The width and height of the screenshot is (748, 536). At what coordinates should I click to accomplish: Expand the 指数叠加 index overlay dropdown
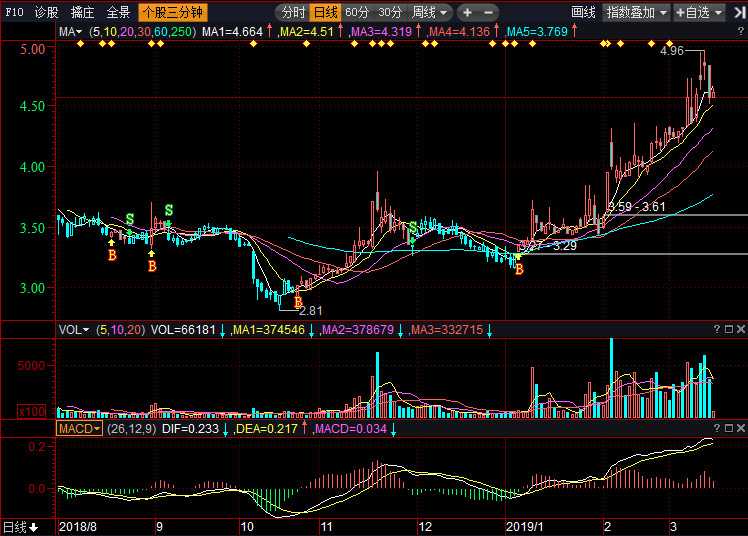point(637,13)
